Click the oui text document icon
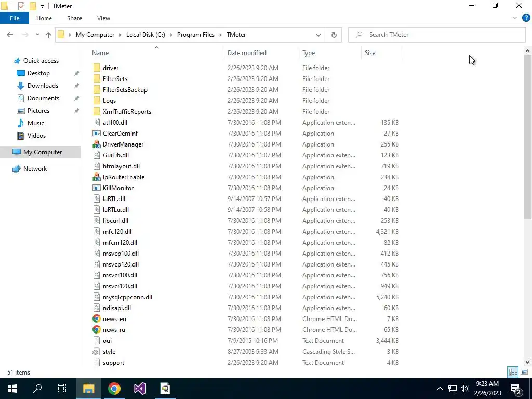532x399 pixels. tap(97, 341)
